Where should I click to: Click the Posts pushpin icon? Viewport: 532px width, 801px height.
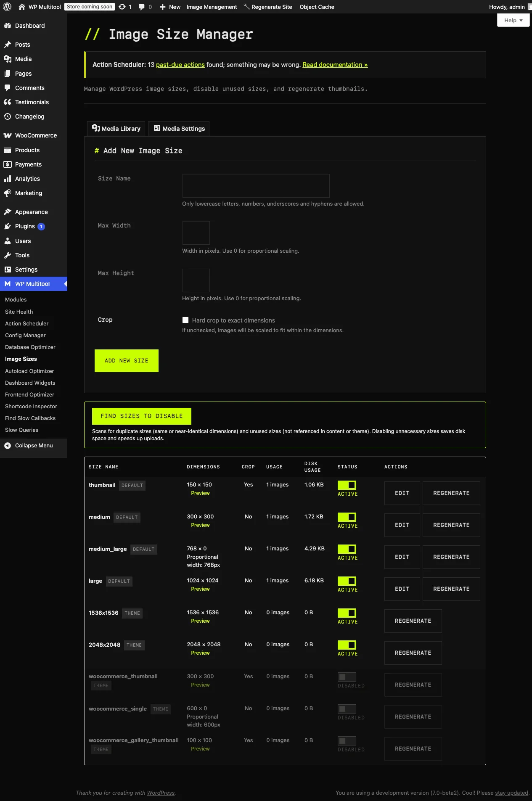(8, 45)
